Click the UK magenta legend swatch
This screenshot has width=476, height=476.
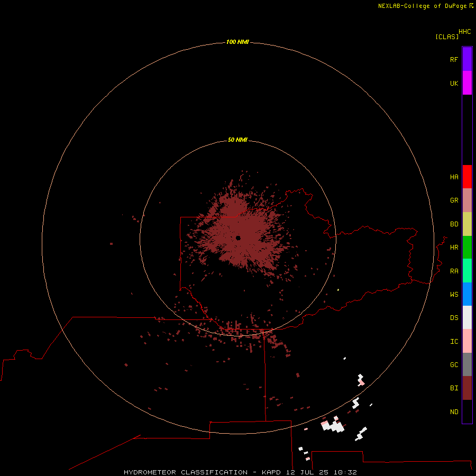click(x=467, y=83)
